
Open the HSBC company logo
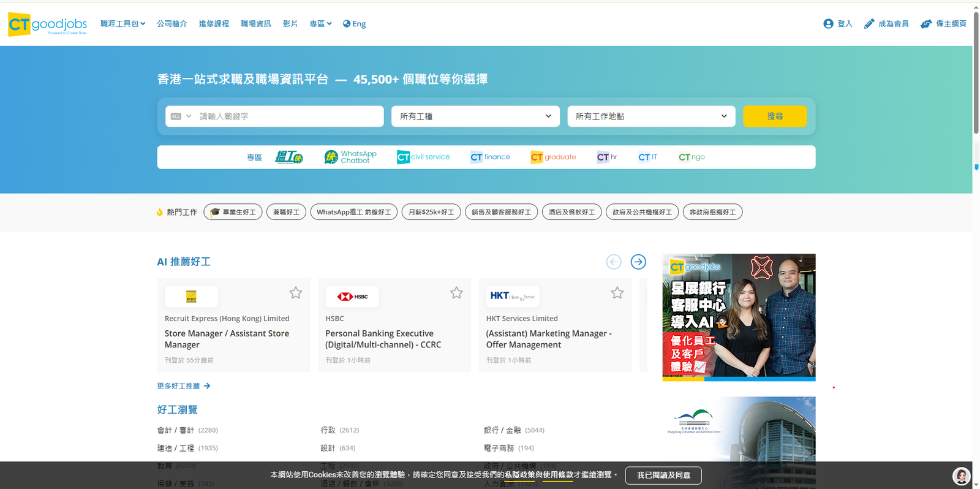352,297
